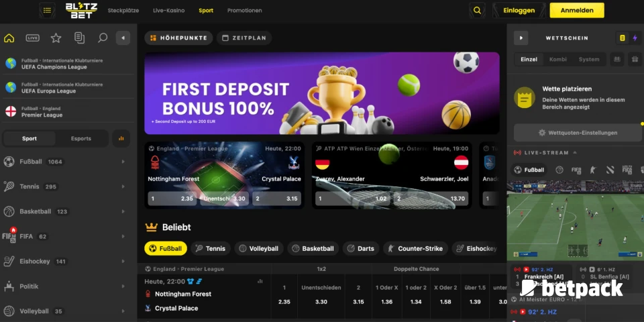Click the sidebar search magnifier icon

coord(103,38)
